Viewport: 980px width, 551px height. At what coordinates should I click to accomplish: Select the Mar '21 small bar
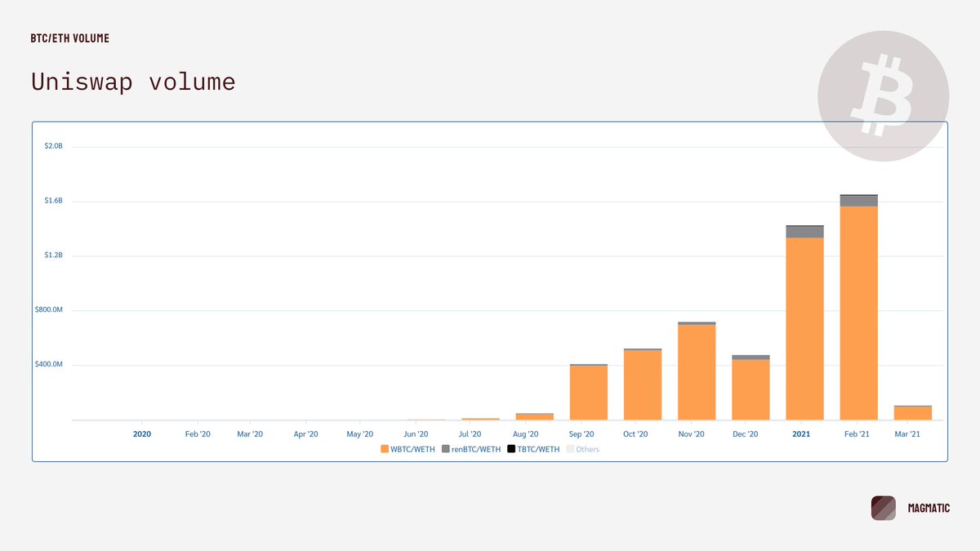pos(913,412)
